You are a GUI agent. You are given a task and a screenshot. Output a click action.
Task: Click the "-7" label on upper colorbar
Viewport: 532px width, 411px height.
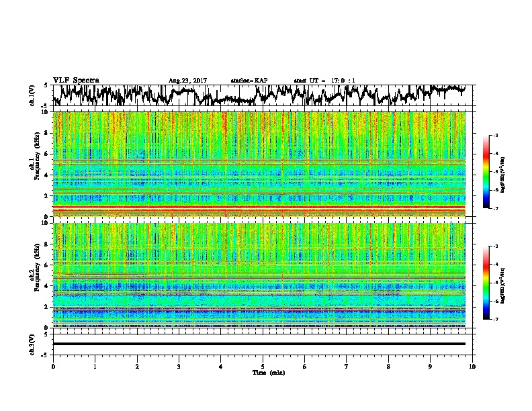pyautogui.click(x=495, y=208)
